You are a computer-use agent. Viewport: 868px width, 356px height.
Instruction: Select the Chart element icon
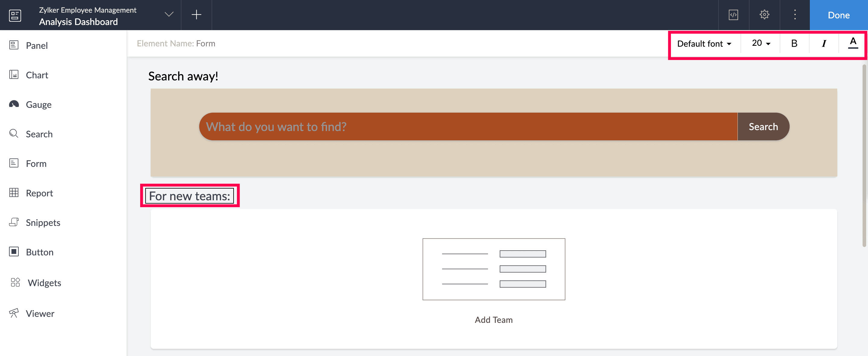(14, 75)
